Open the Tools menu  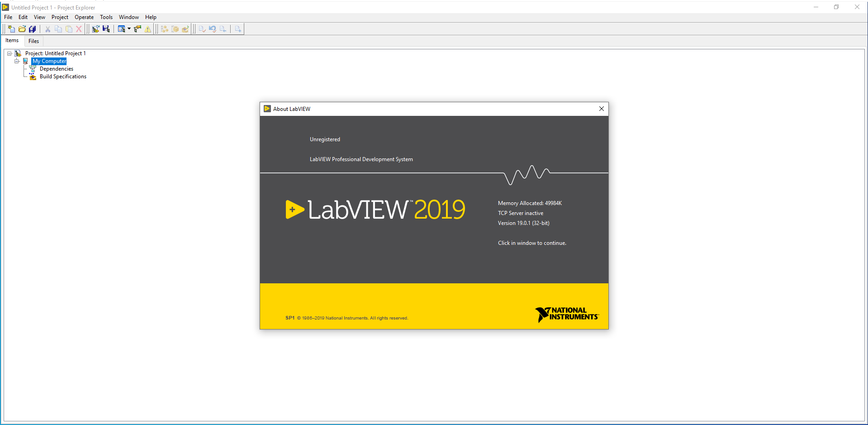pos(106,17)
